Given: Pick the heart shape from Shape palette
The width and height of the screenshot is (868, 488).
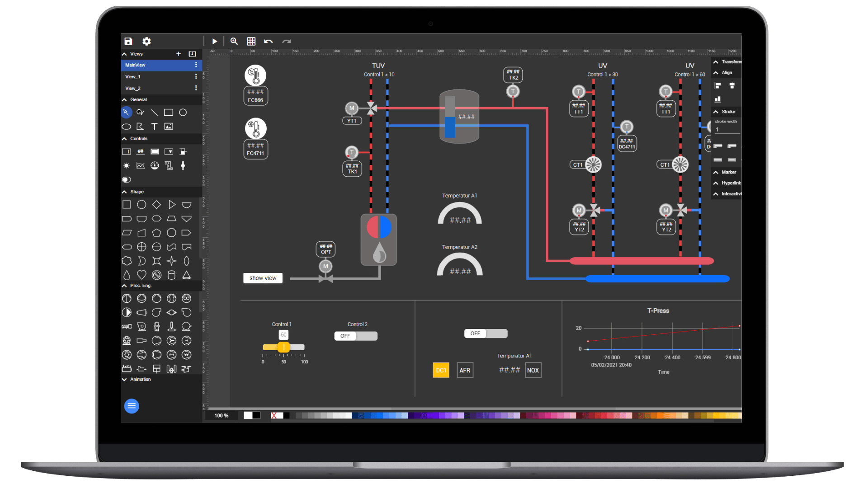Looking at the screenshot, I should pos(142,275).
